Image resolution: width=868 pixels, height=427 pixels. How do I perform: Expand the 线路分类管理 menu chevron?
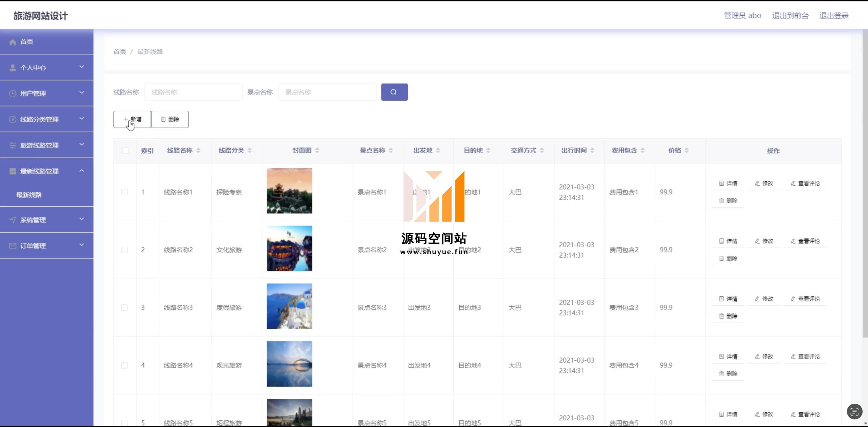81,119
